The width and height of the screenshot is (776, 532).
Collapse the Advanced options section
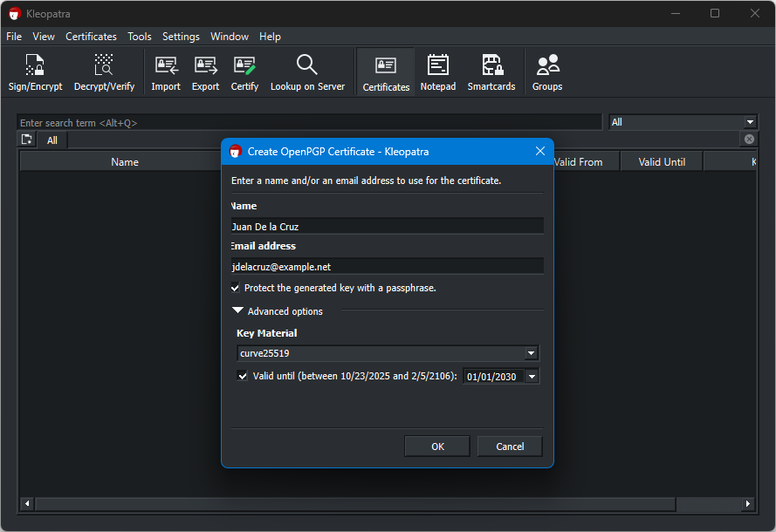pyautogui.click(x=238, y=311)
